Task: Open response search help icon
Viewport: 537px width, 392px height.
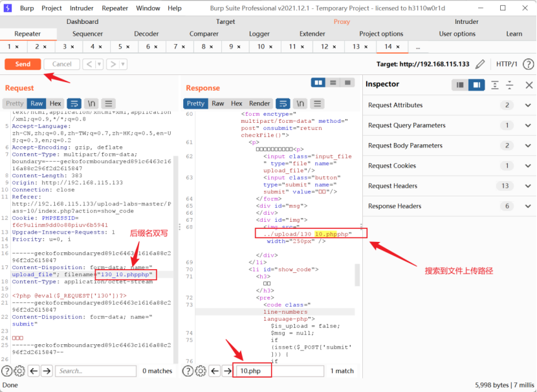Action: point(188,371)
